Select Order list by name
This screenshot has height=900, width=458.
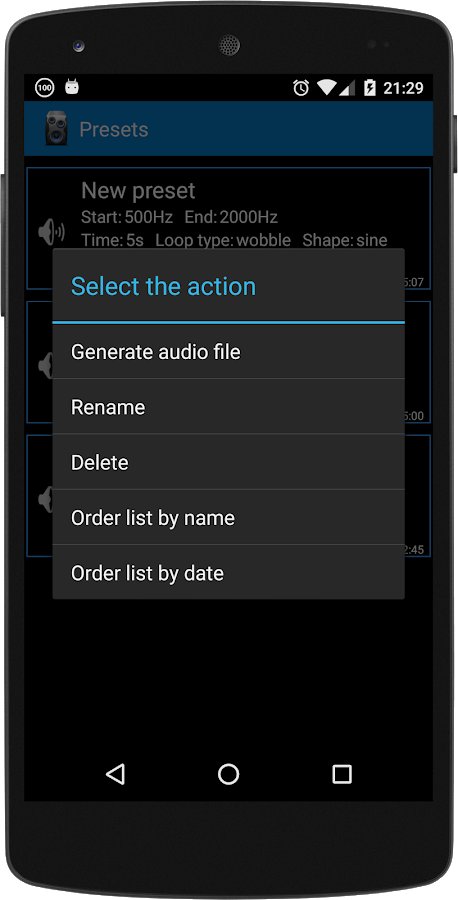228,517
